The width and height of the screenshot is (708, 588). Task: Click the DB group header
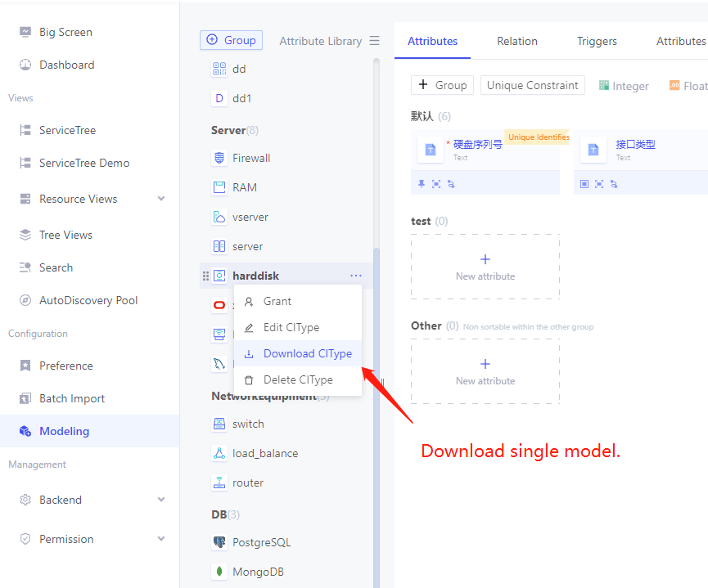tap(225, 514)
